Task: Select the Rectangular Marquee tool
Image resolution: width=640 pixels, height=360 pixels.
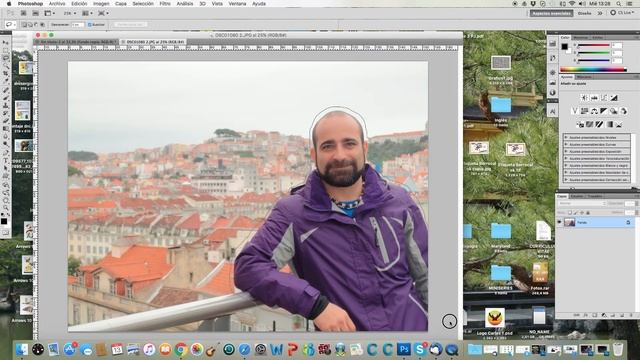Action: 6,50
